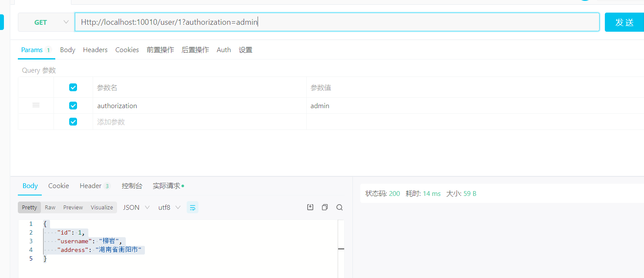Click the request URL input field
The width and height of the screenshot is (644, 278).
(337, 22)
